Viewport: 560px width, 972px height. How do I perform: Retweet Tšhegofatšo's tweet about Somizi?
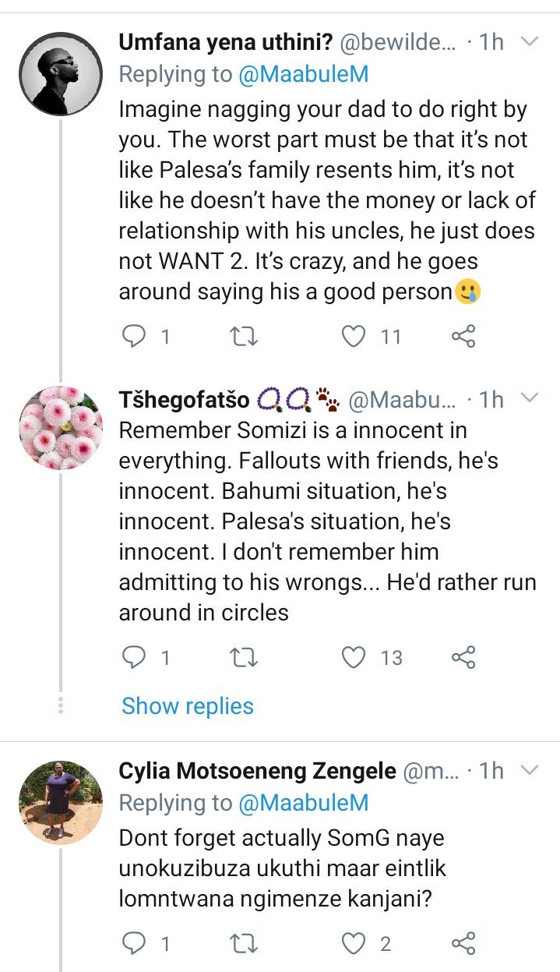pyautogui.click(x=245, y=658)
